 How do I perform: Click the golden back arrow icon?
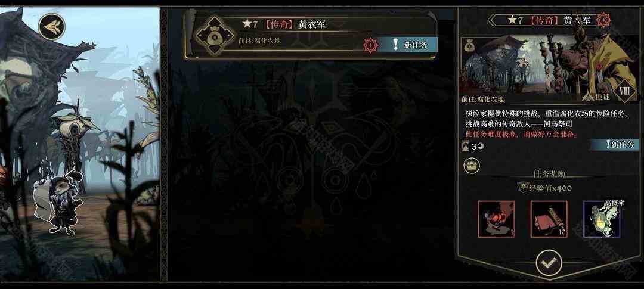(x=51, y=27)
